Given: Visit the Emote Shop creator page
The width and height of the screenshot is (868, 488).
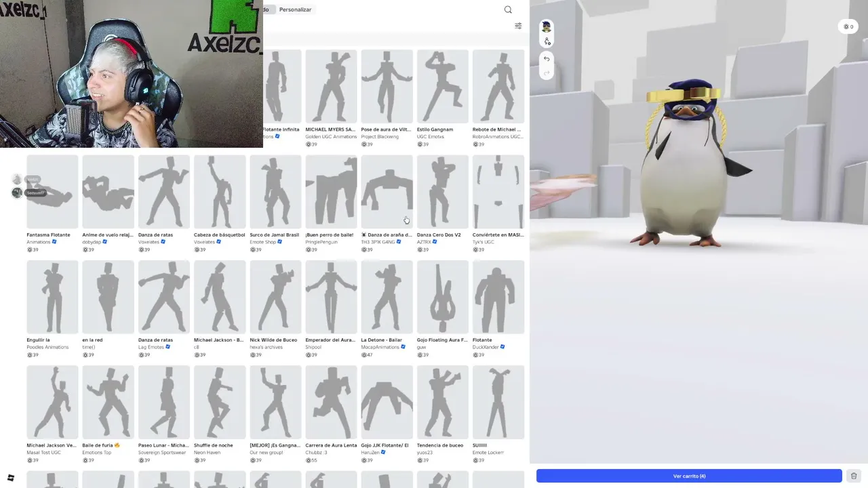Looking at the screenshot, I should click(263, 242).
